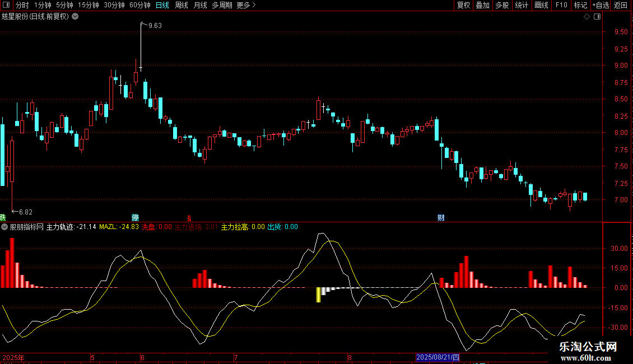
Task: Switch to 分时 intraday chart
Action: [x=22, y=5]
